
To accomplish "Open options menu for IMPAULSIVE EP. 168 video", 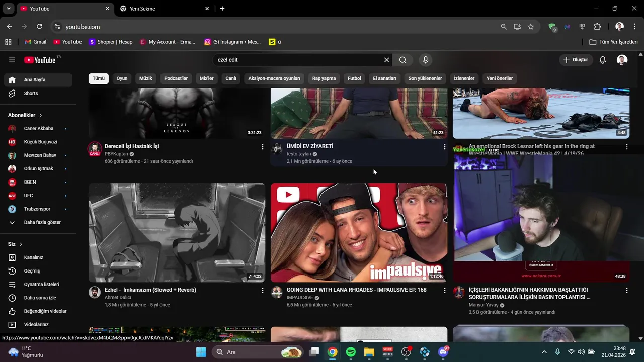I will [444, 290].
